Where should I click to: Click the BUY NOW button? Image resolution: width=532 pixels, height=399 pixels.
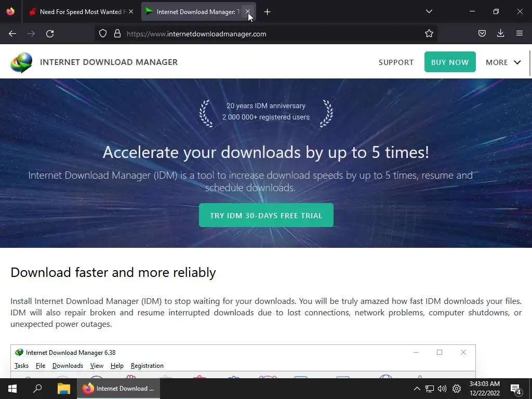450,62
